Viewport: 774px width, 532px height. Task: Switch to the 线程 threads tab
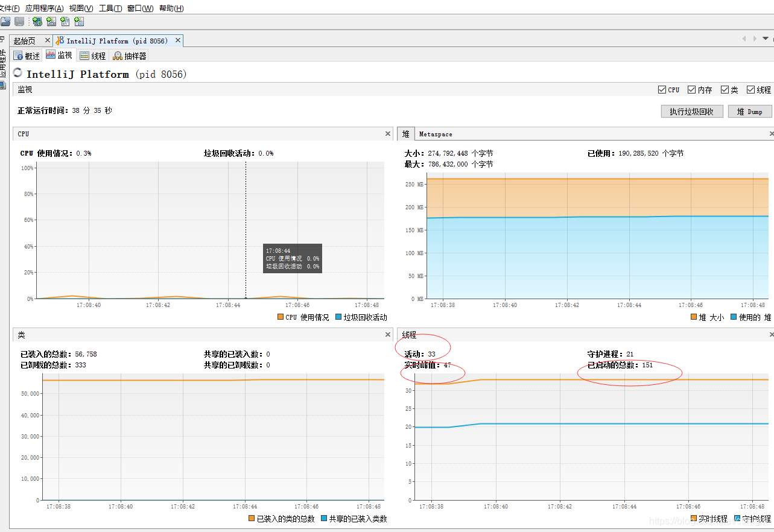click(92, 55)
